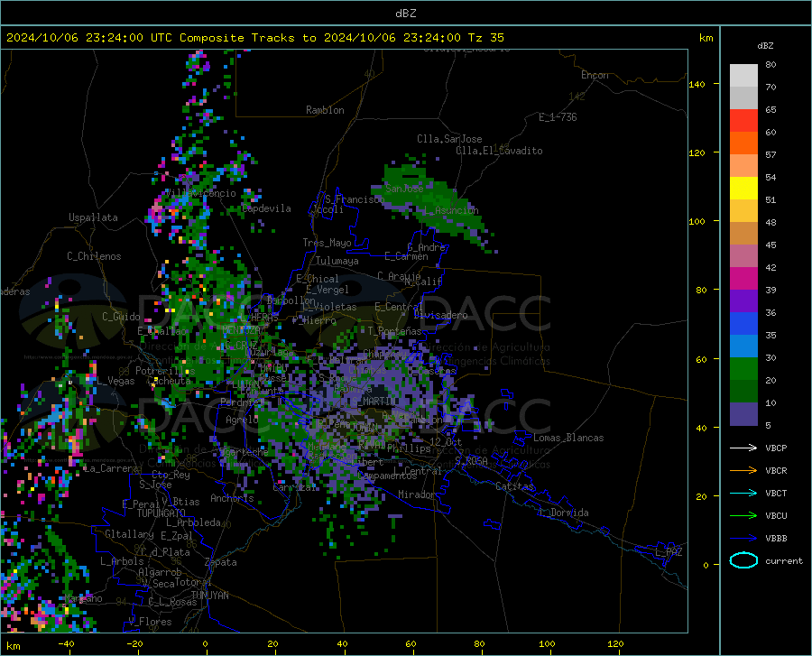Pick the 20-30 dBZ green swatch
812x656 pixels.
click(x=743, y=369)
